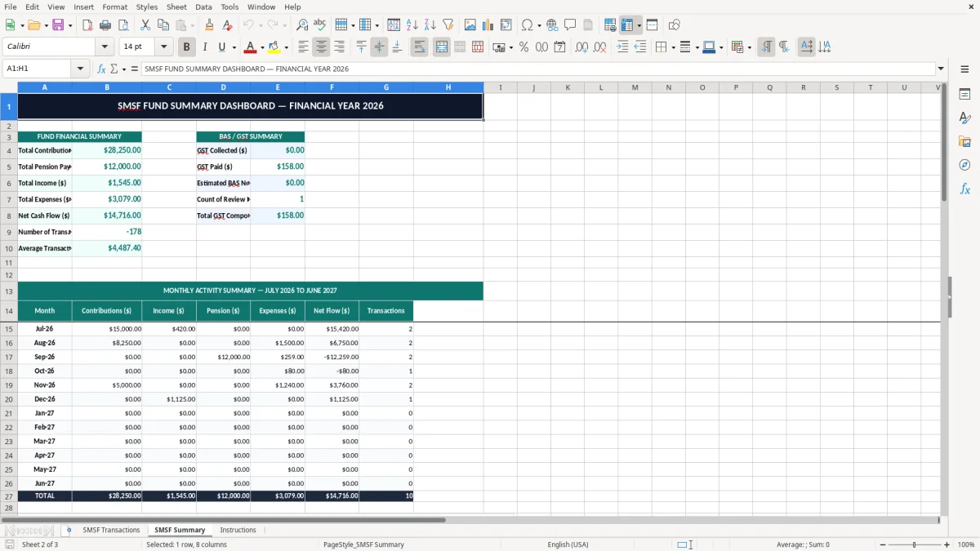
Task: Insert a chart
Action: click(x=488, y=25)
